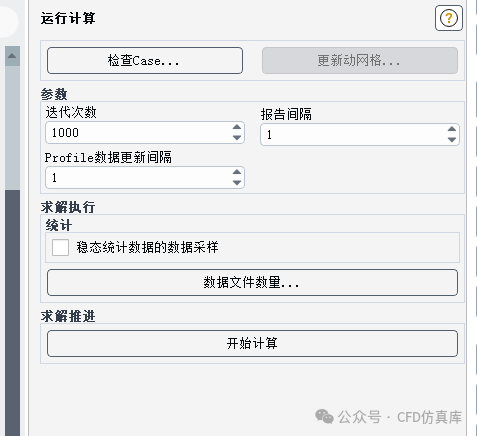Open 数据文件数量... dialog

[x=252, y=283]
